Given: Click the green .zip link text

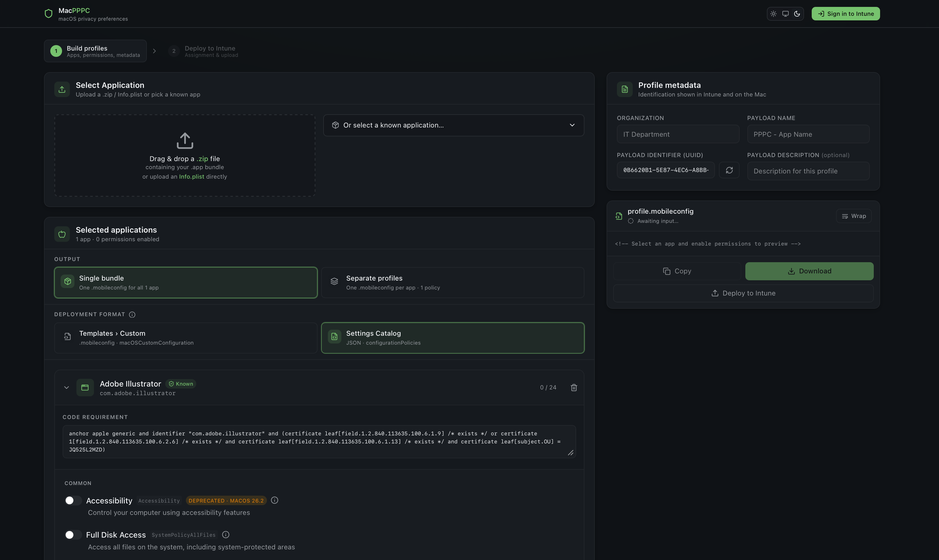Looking at the screenshot, I should [202, 159].
